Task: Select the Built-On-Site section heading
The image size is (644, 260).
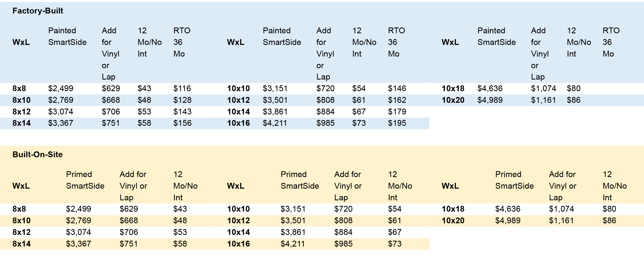Action: [x=38, y=155]
